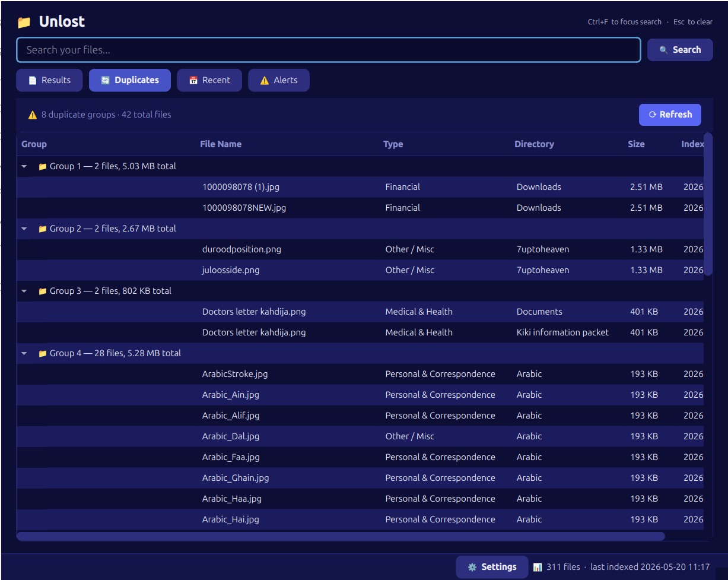The image size is (728, 580).
Task: Select file juloosside.png
Action: click(231, 270)
